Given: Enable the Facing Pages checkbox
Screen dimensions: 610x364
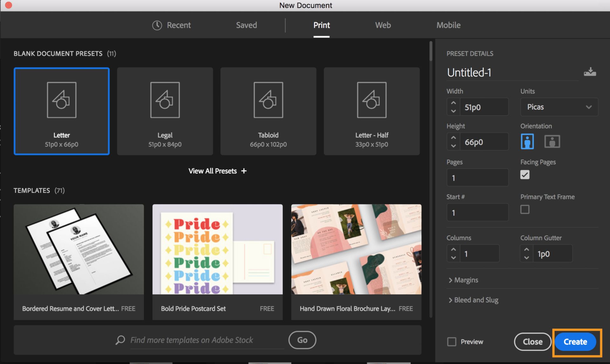Looking at the screenshot, I should coord(525,174).
